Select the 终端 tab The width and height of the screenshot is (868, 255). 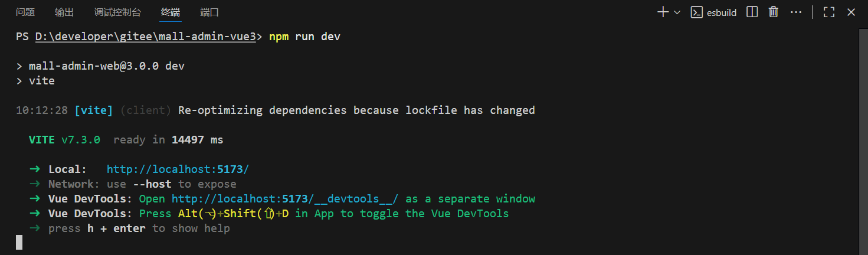tap(171, 12)
